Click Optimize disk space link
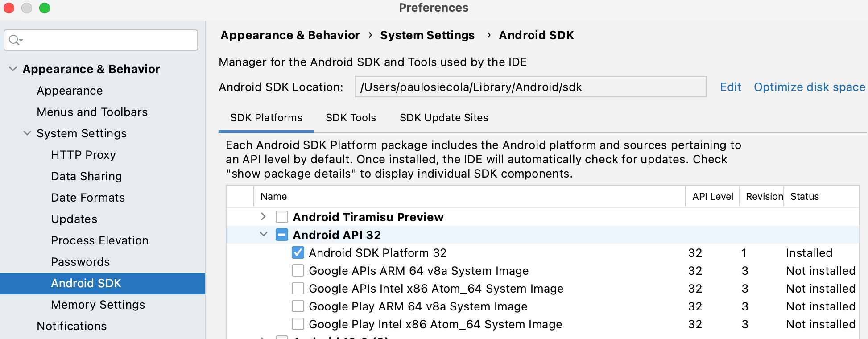 pos(809,87)
